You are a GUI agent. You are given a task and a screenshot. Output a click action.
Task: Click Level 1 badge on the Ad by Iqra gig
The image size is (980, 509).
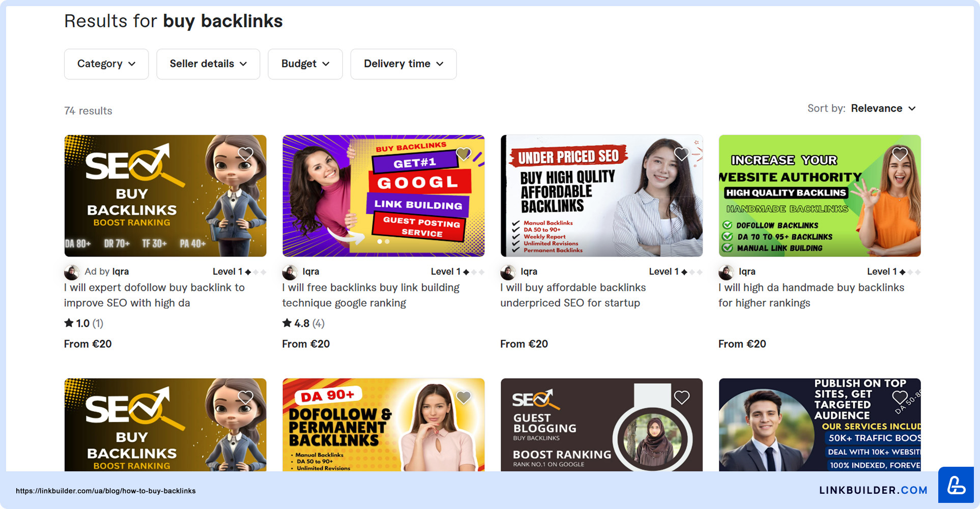pyautogui.click(x=239, y=272)
